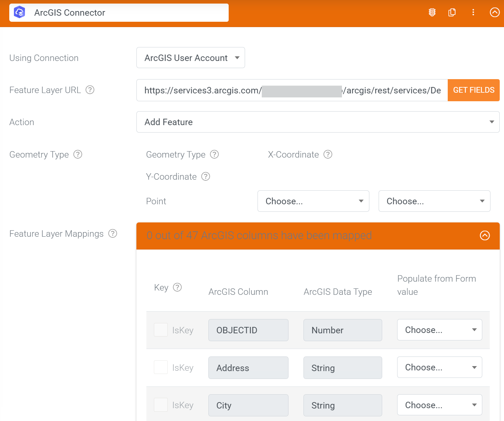Click the String data type for Address
The width and height of the screenshot is (504, 421).
tap(343, 368)
